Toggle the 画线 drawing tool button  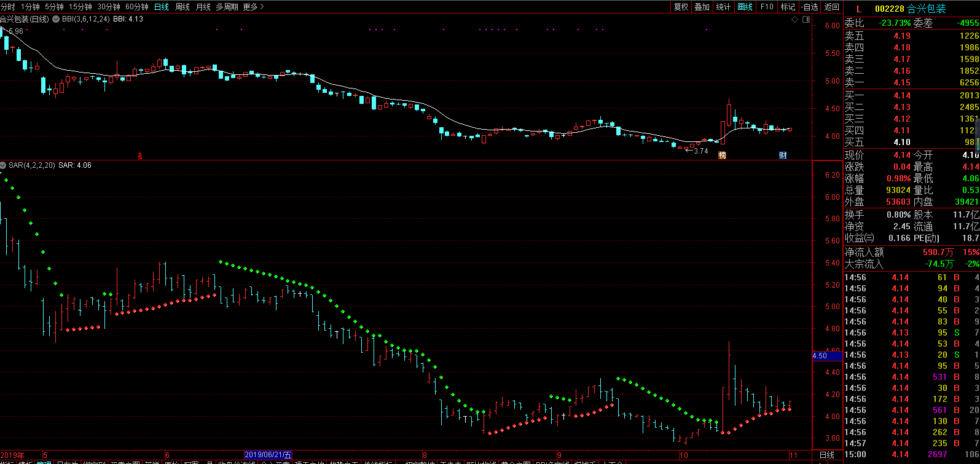click(745, 7)
